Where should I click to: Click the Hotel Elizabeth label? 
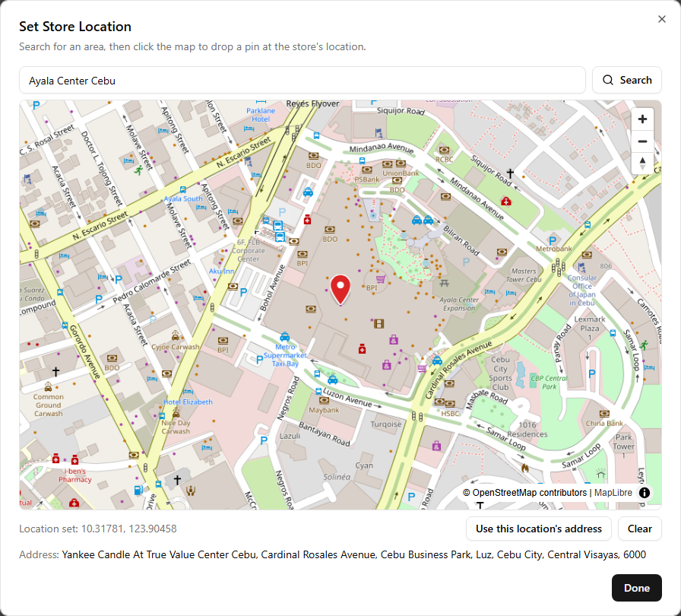188,402
